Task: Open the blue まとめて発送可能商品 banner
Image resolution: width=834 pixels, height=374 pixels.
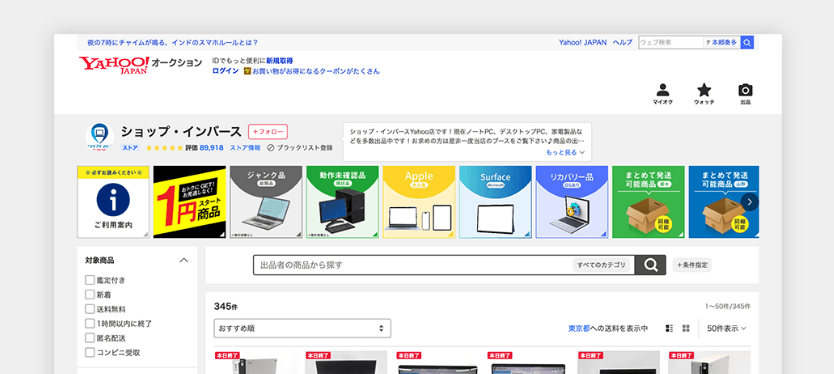Action: point(724,202)
